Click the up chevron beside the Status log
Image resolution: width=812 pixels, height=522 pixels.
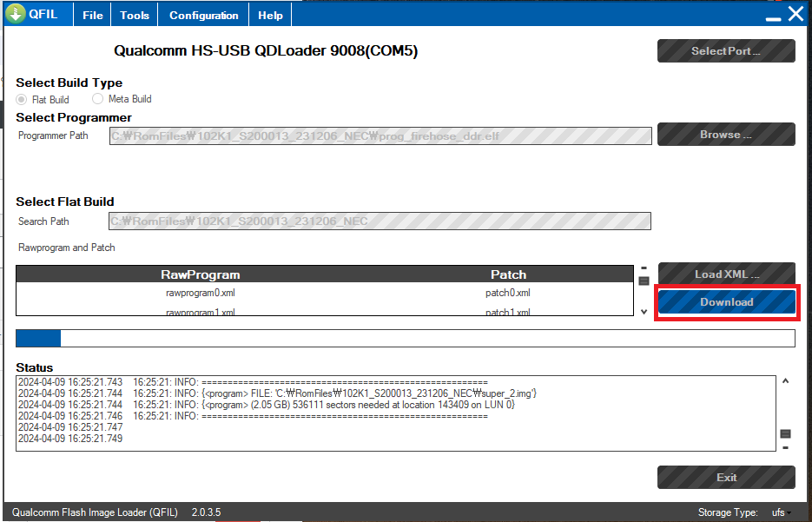786,381
